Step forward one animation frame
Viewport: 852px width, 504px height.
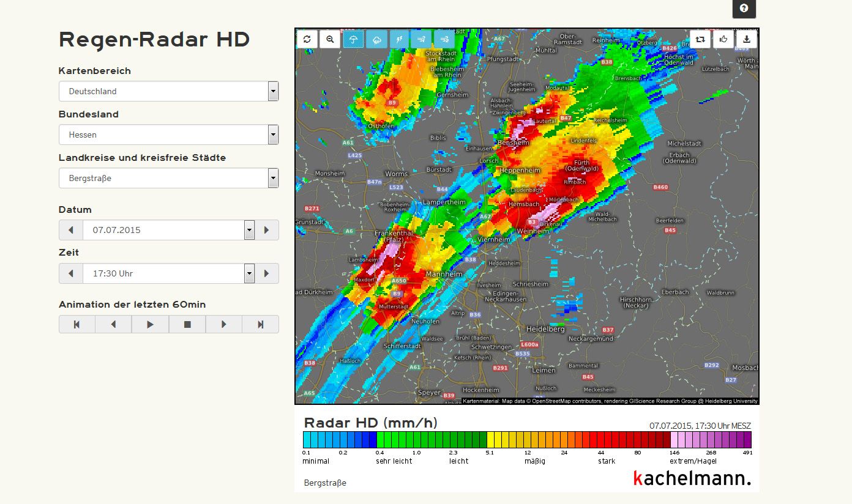[x=223, y=324]
